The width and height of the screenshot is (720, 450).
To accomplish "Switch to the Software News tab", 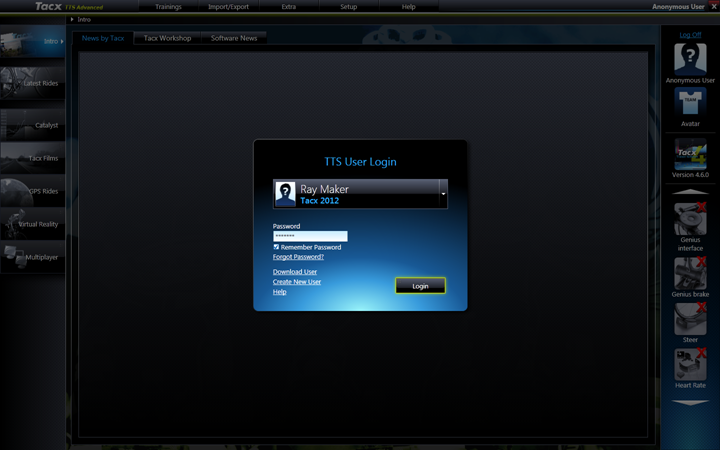I will click(234, 38).
